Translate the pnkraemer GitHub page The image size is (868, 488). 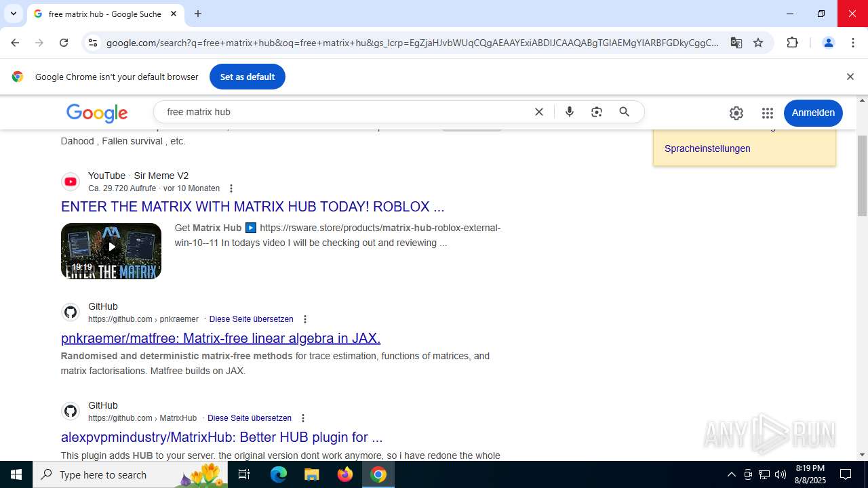pos(252,319)
